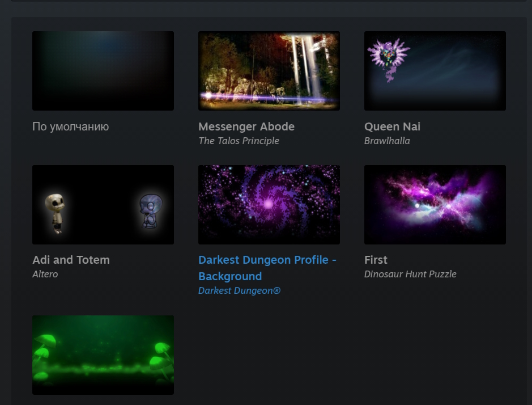Screen dimensions: 532x405
Task: Click the Queen Nai title
Action: pos(392,126)
